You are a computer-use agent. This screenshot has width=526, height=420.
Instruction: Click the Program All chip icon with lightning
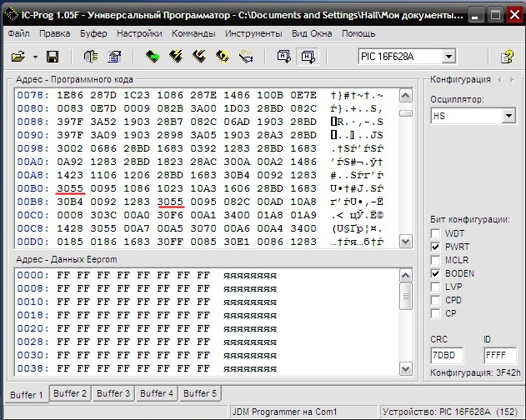coord(176,57)
